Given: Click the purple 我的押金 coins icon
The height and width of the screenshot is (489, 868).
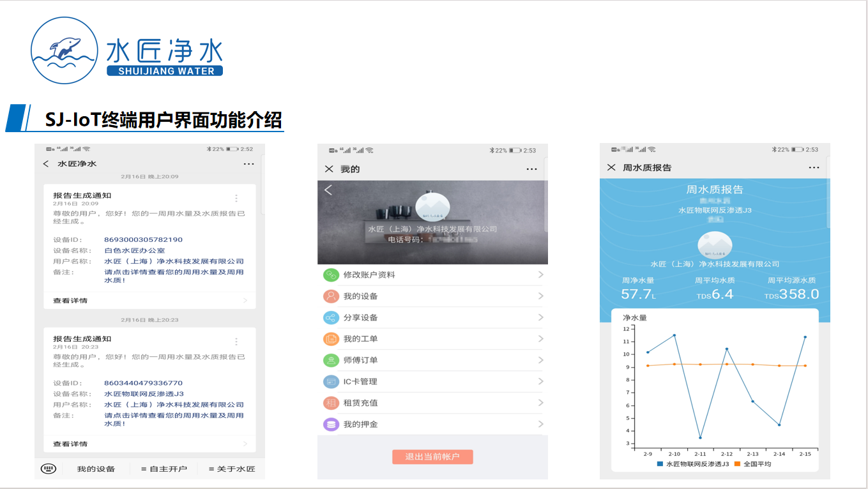Looking at the screenshot, I should coord(331,425).
